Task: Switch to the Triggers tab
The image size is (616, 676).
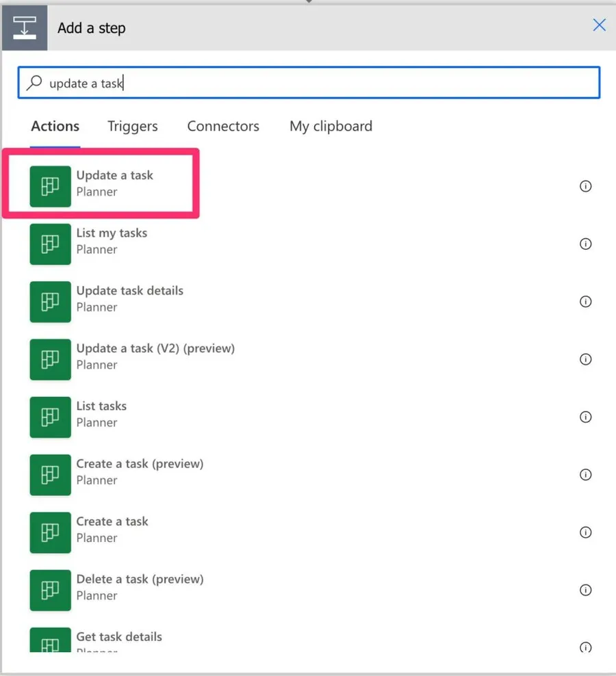Action: click(x=132, y=127)
